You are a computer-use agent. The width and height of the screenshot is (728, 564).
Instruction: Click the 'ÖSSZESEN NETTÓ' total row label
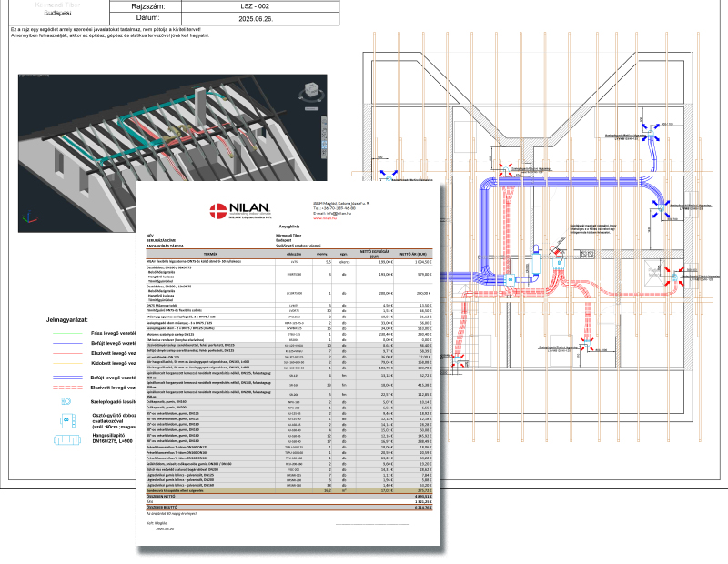coord(159,496)
